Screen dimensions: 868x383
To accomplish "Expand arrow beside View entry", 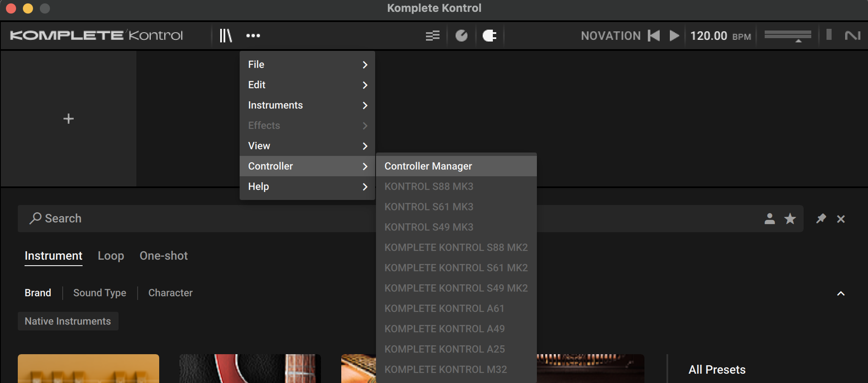I will tap(365, 146).
